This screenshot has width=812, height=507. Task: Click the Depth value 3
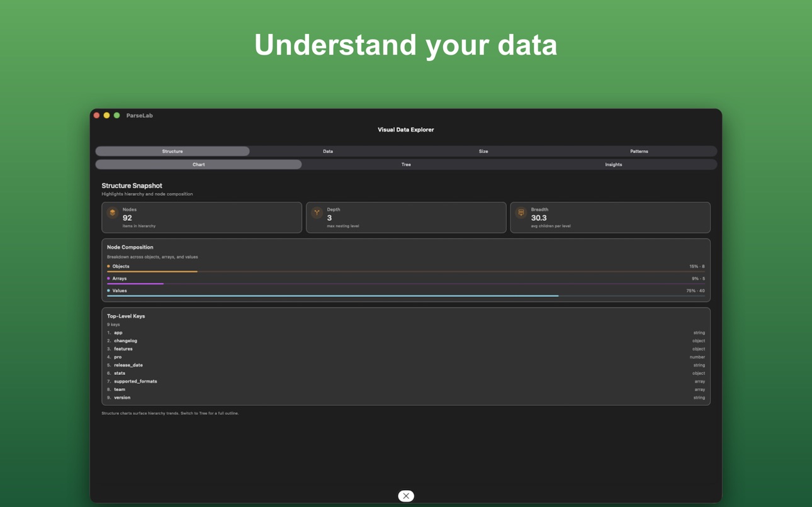click(x=329, y=218)
